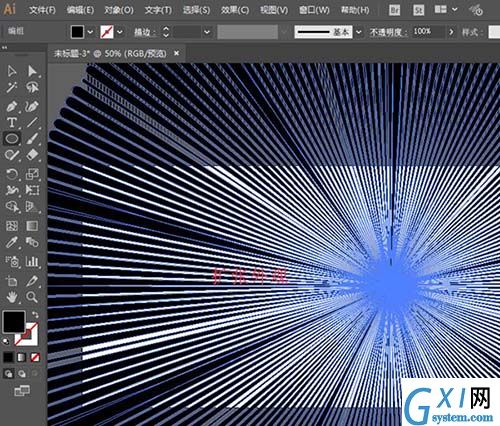This screenshot has width=500, height=426.
Task: Select the Symbol Sprayer tool
Action: [x=12, y=262]
